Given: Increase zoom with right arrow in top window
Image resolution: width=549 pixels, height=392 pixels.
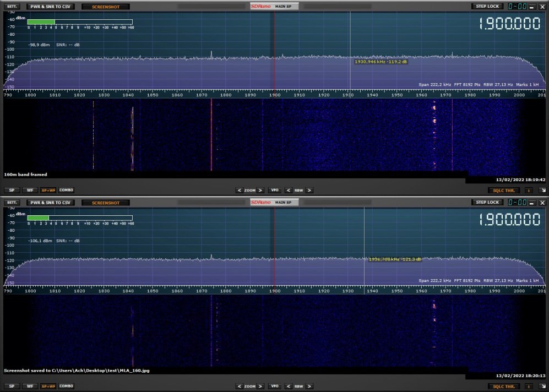Looking at the screenshot, I should (261, 190).
